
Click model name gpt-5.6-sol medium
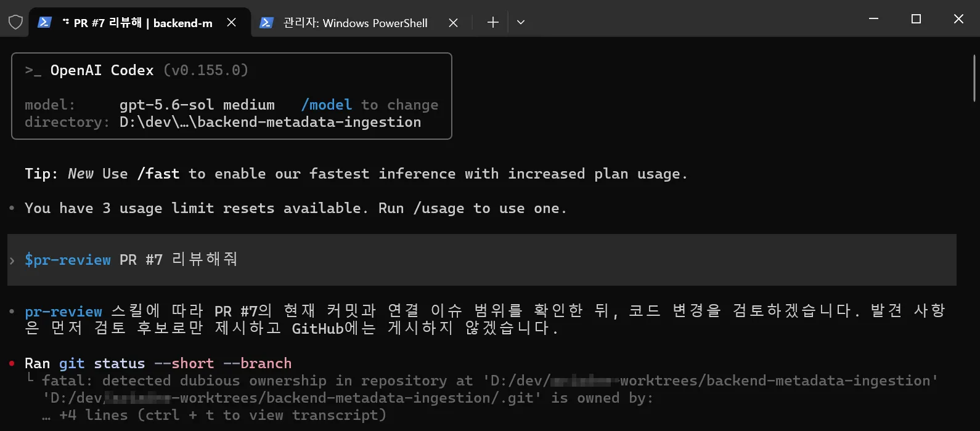click(x=197, y=105)
